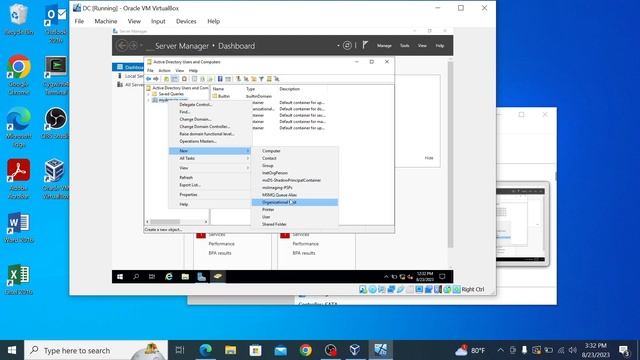
Task: Expand the Saved Queries tree node
Action: point(148,94)
